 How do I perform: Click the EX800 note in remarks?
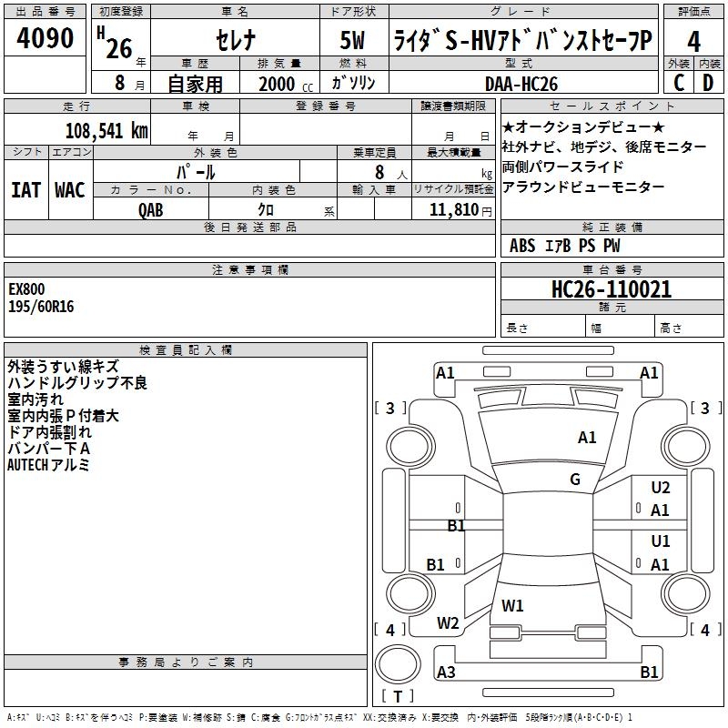pyautogui.click(x=26, y=289)
